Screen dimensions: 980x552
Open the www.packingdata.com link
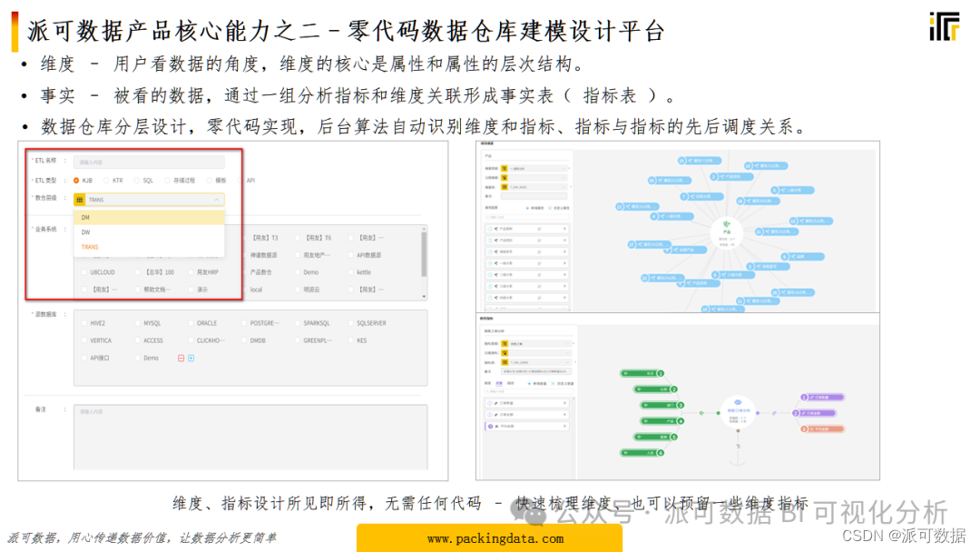click(x=495, y=539)
